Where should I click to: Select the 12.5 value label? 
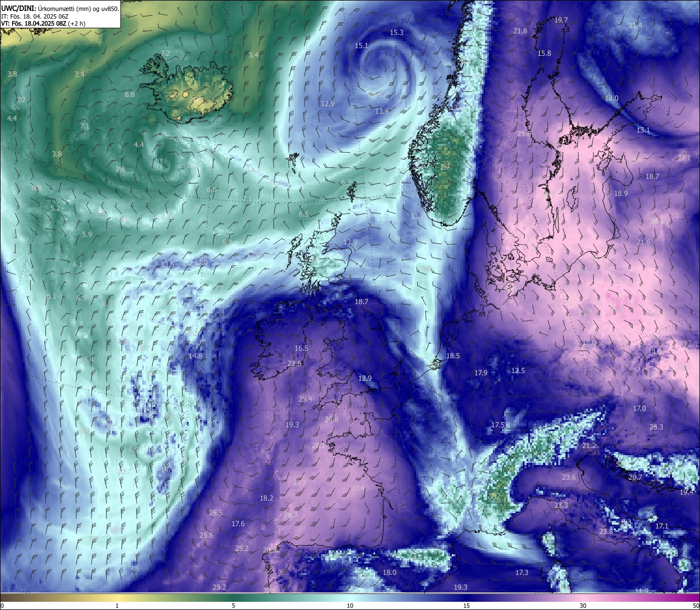pos(518,370)
